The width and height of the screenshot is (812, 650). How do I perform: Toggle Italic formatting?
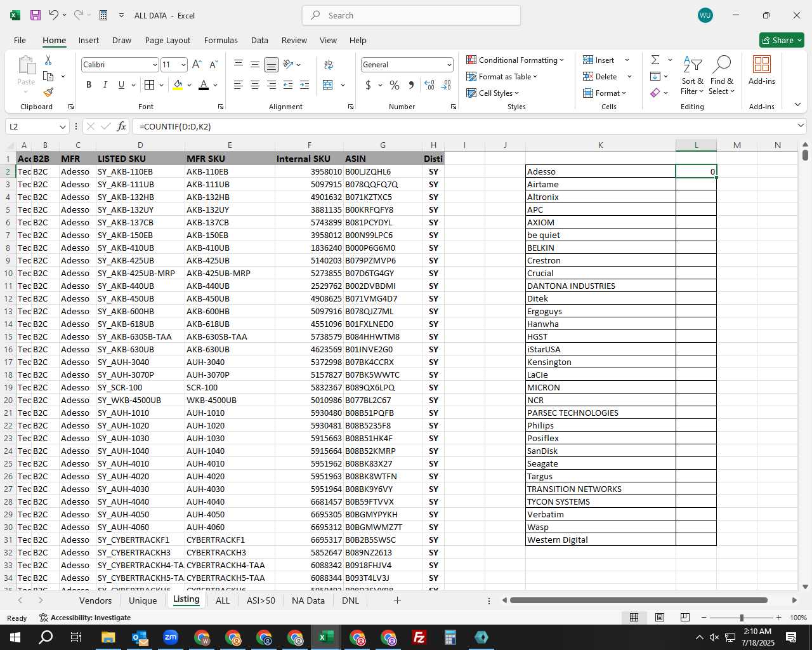click(105, 85)
